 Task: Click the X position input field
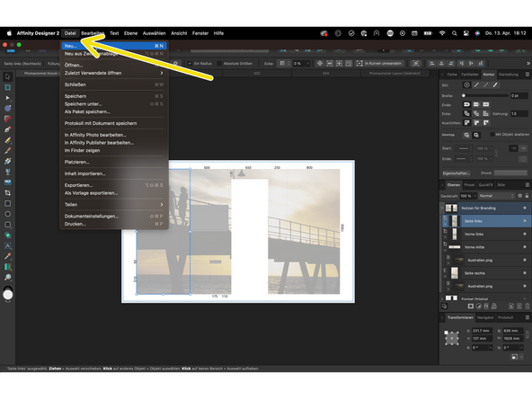click(482, 331)
